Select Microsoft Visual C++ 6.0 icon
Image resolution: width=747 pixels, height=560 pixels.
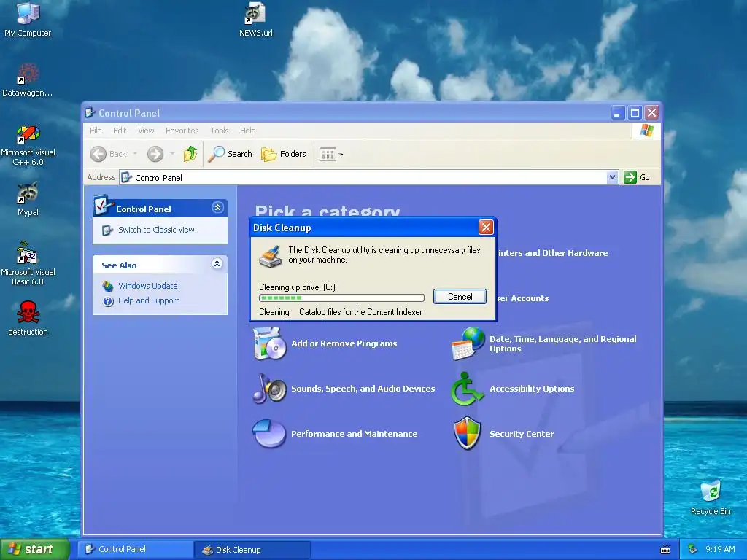[x=28, y=145]
